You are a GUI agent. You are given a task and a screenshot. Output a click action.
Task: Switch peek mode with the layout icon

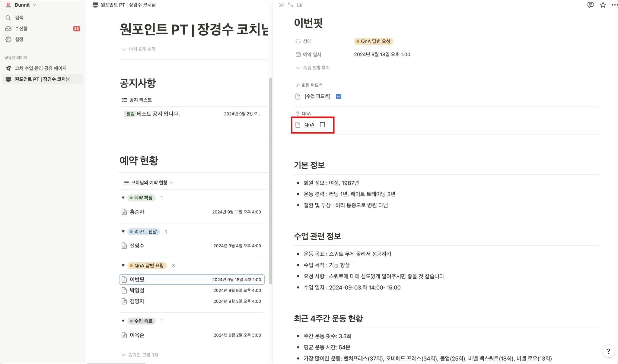point(299,5)
